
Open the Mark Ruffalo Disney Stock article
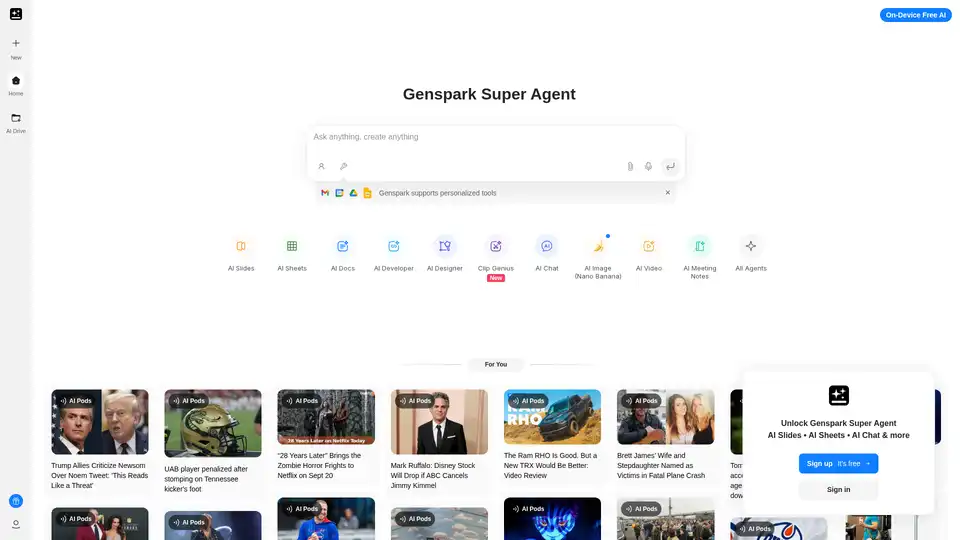(439, 472)
